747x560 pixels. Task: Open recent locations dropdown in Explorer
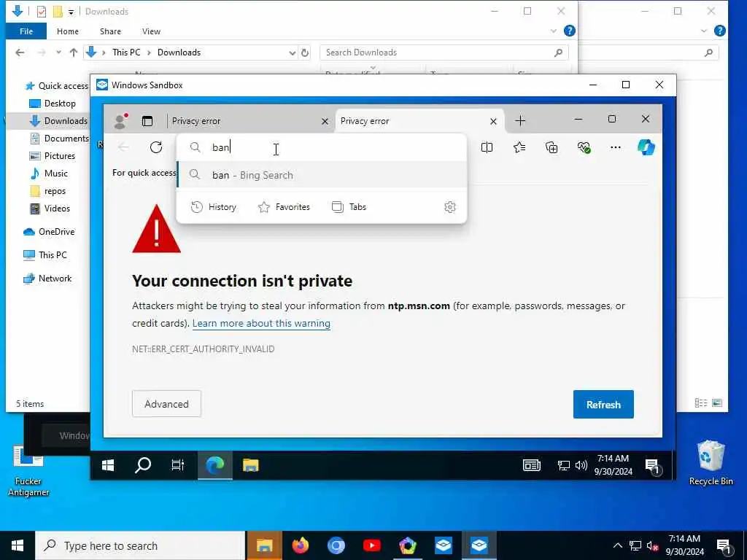tap(58, 52)
